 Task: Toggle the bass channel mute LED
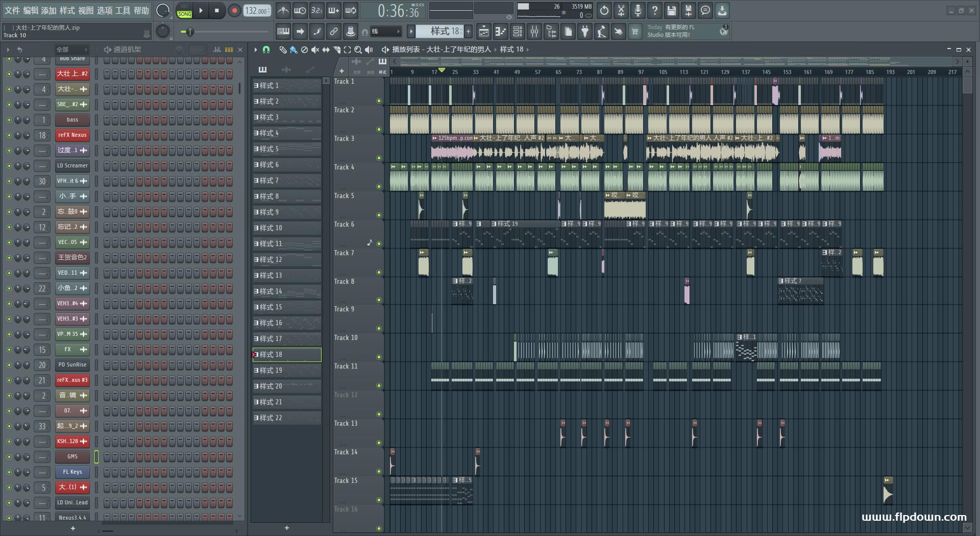point(9,120)
